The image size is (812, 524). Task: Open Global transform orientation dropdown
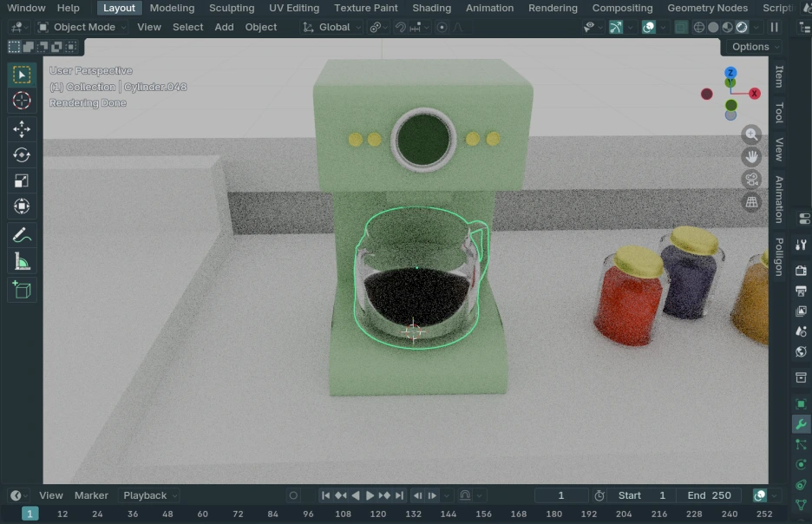click(x=331, y=28)
